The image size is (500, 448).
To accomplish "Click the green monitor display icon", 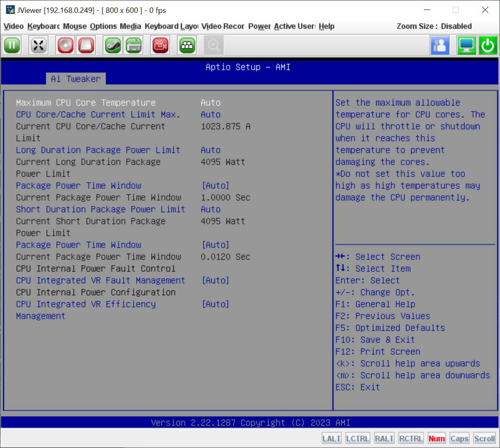I will pos(466,45).
